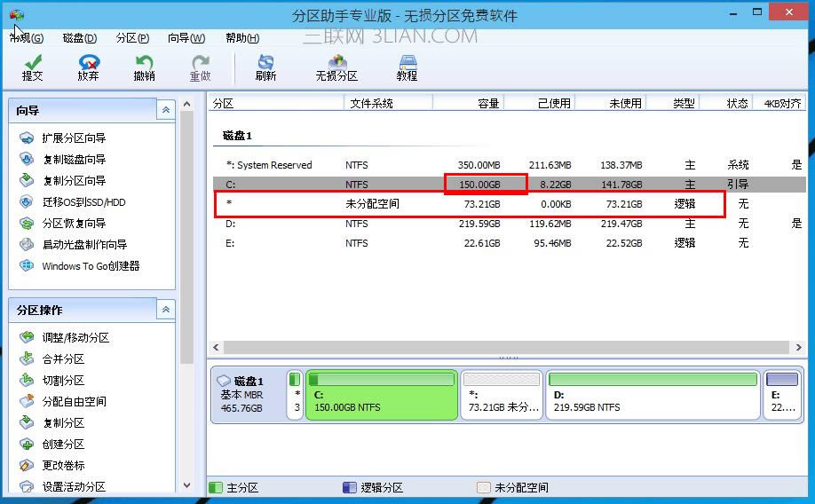Click 磁盘1 heading in partition list

(x=238, y=136)
